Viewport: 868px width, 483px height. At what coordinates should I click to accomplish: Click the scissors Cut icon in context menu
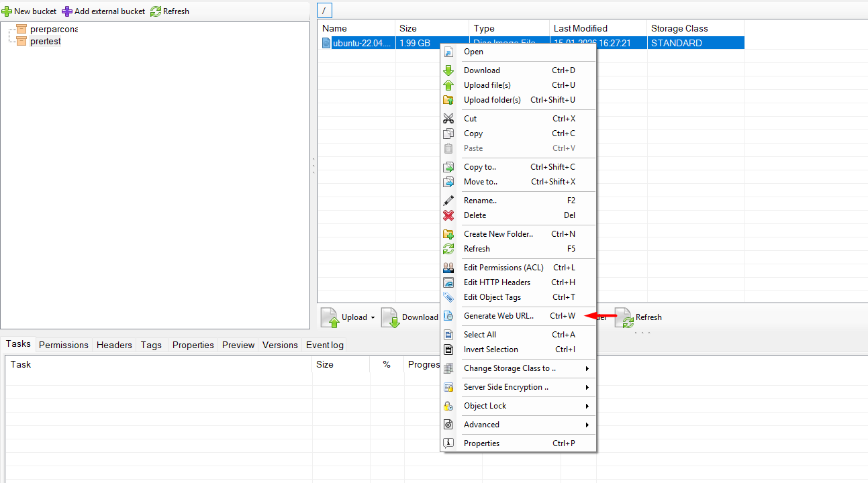click(448, 119)
